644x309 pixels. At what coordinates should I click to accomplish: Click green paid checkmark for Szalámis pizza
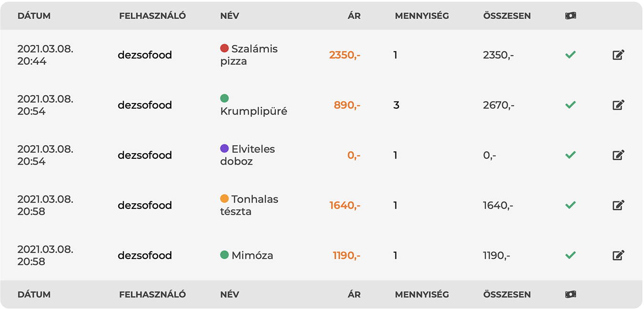click(570, 55)
